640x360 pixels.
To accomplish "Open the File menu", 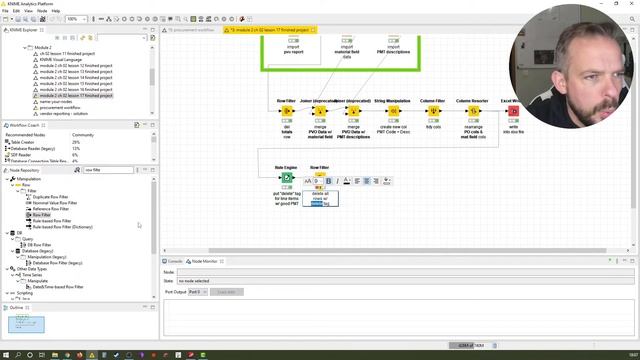I will point(5,11).
